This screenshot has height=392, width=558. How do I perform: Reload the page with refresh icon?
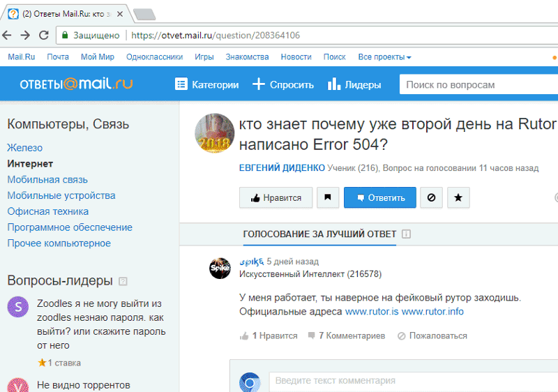43,35
